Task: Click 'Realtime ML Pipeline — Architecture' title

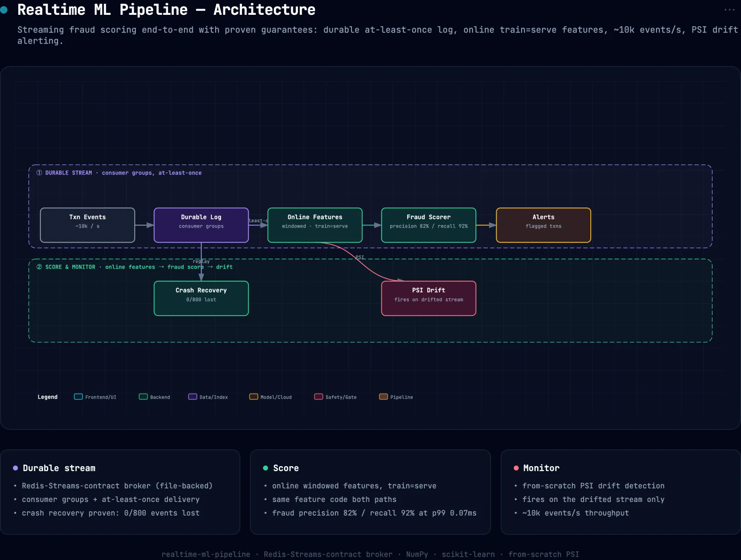Action: coord(166,9)
